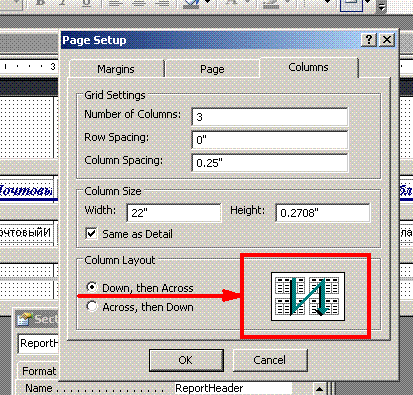Click the column Height field showing 0.2708"

click(x=323, y=213)
